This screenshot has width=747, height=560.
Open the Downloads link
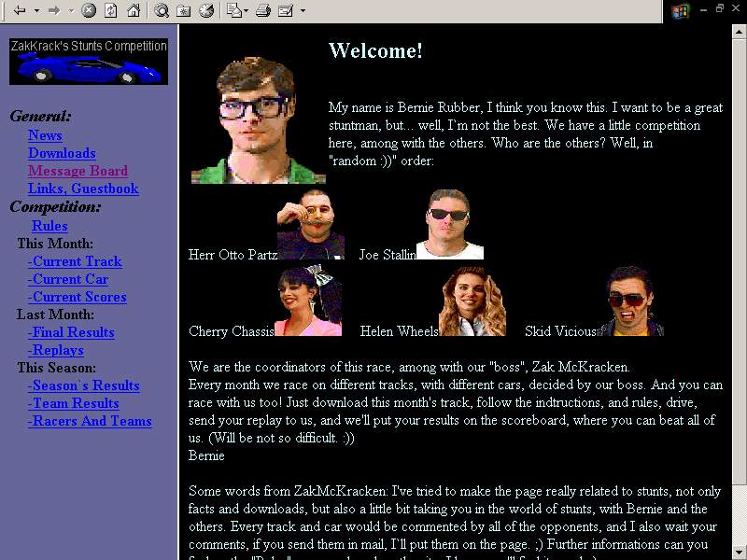coord(62,153)
